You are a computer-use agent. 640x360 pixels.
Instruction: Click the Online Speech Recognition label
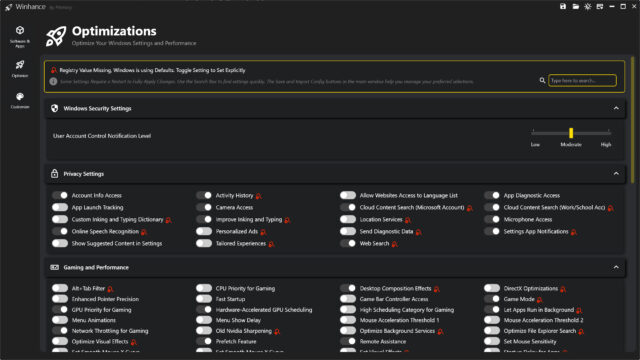tap(105, 231)
